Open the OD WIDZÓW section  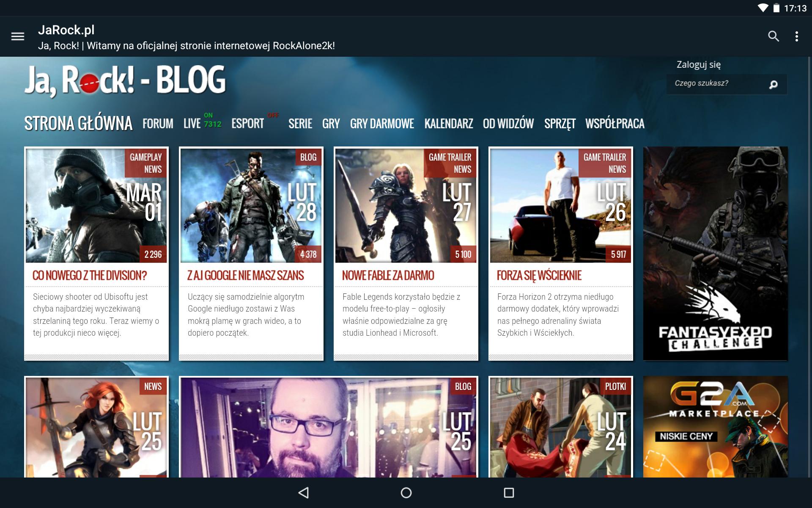[x=508, y=124]
